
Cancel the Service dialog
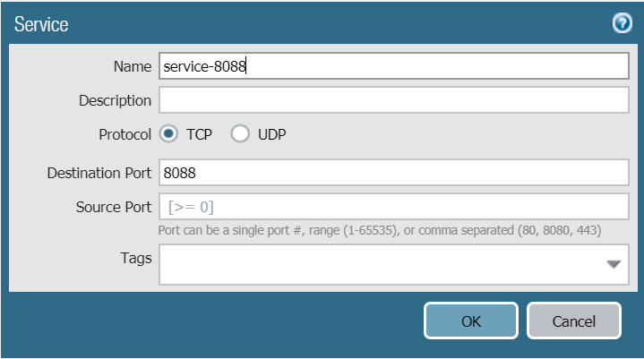(574, 321)
